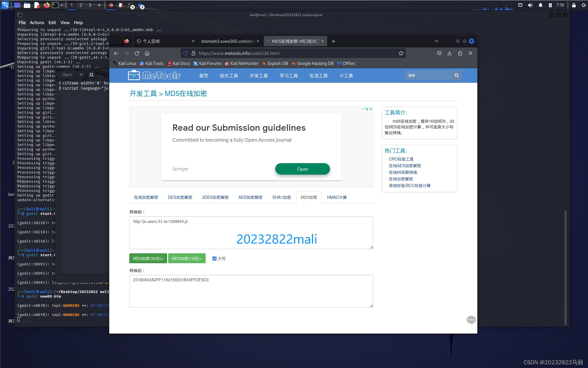The image size is (588, 368).
Task: Bookmark this page with the star icon
Action: click(401, 53)
